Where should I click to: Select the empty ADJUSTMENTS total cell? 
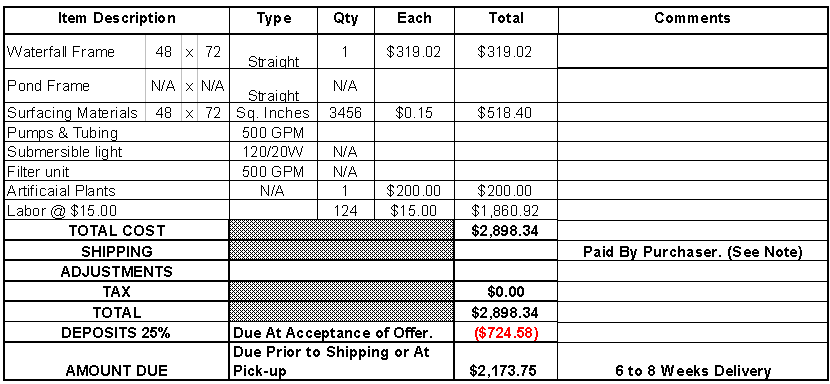click(505, 271)
